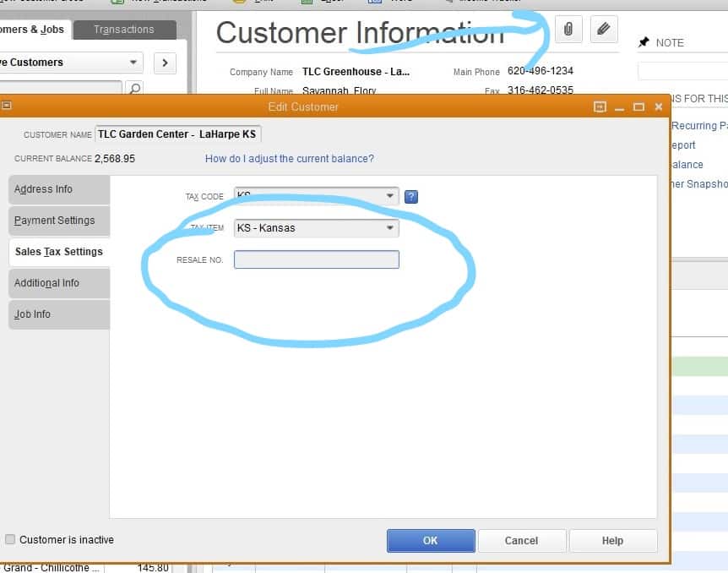Toggle the Customer is inactive checkbox
728x573 pixels.
tap(10, 539)
